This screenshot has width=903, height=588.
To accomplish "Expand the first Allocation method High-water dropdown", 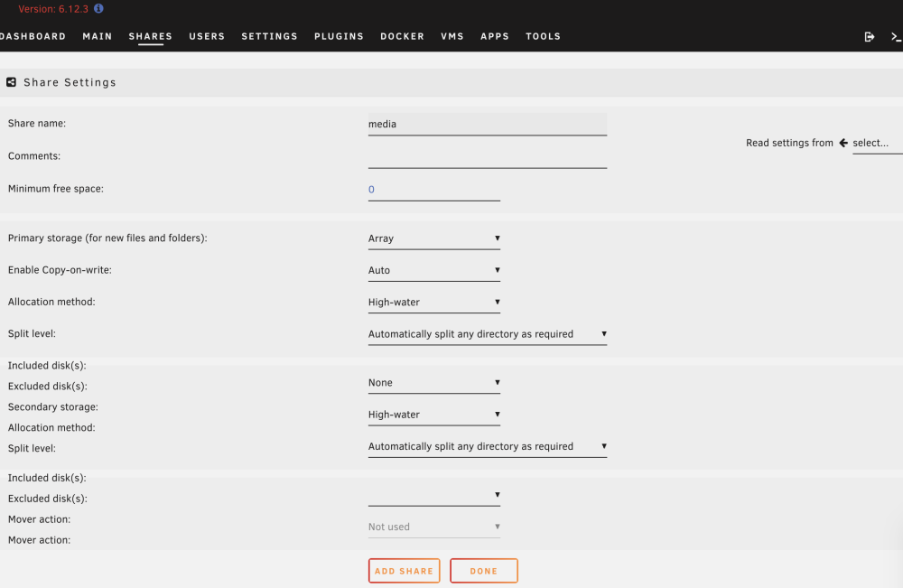I will [433, 302].
